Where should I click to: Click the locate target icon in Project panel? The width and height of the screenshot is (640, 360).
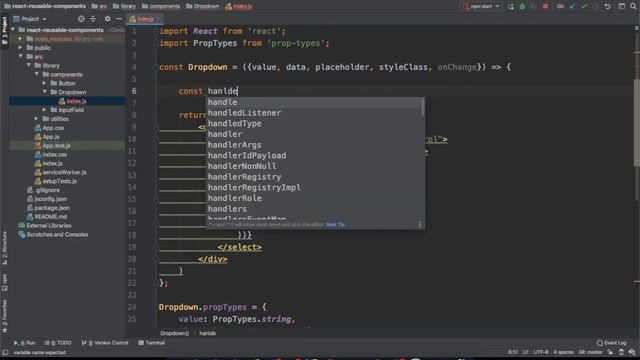pyautogui.click(x=81, y=19)
